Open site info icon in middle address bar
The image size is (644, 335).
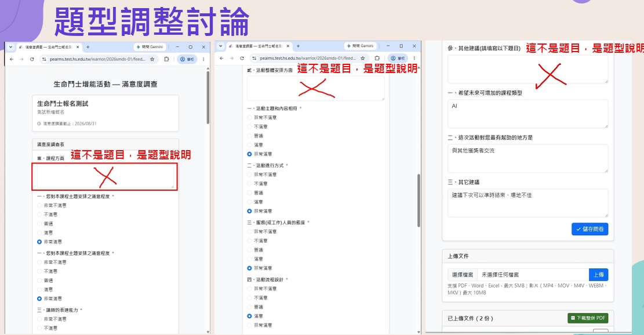[254, 59]
